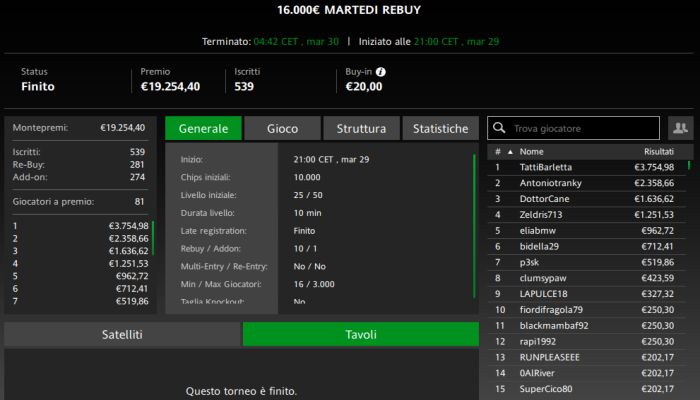Select player eliabmw
The width and height of the screenshot is (700, 400).
coord(587,231)
